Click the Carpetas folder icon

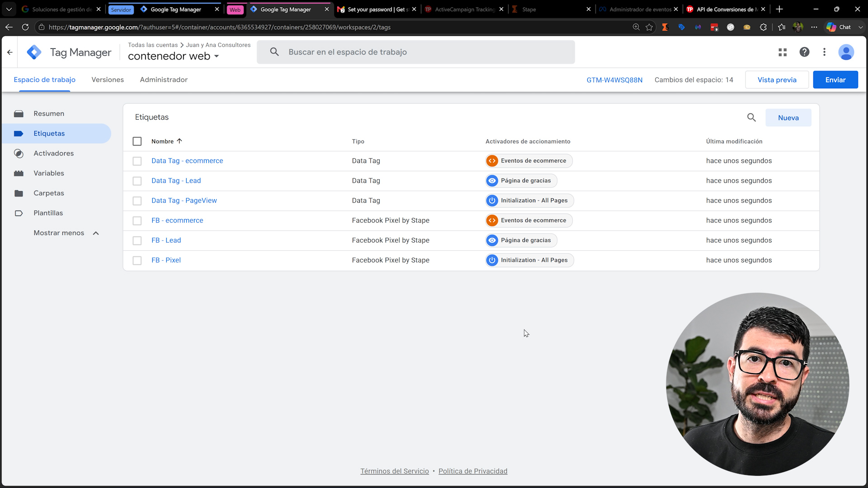[19, 193]
